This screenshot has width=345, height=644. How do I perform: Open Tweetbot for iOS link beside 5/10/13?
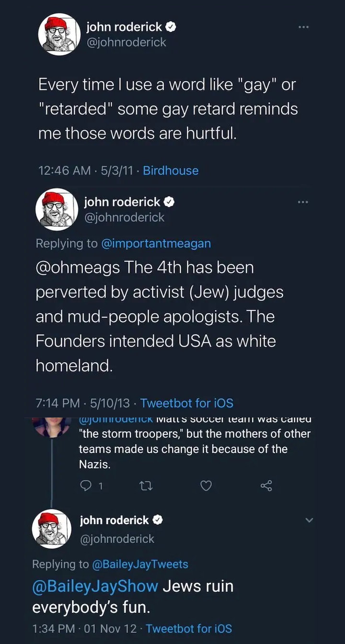187,403
